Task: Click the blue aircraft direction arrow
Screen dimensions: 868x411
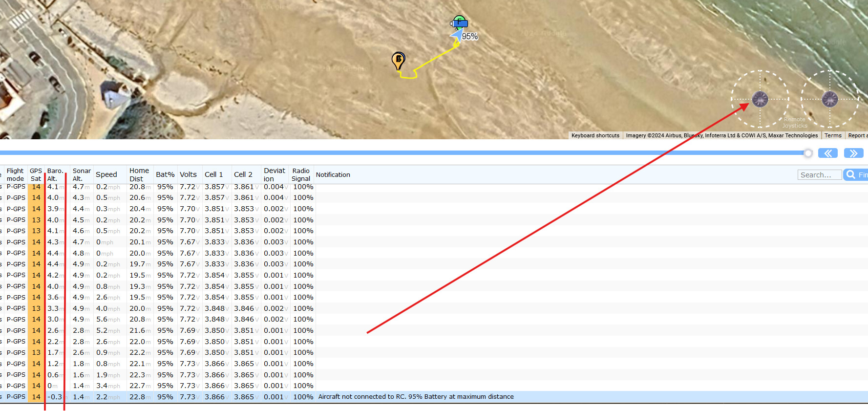Action: tap(457, 36)
